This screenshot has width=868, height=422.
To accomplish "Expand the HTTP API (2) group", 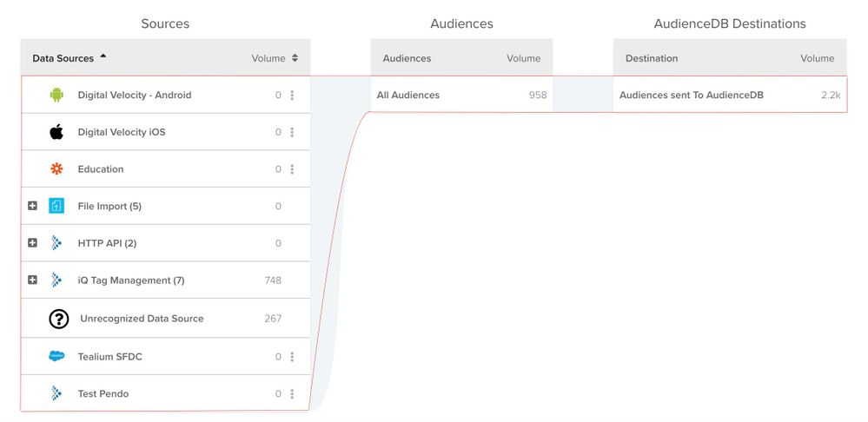I will 32,243.
